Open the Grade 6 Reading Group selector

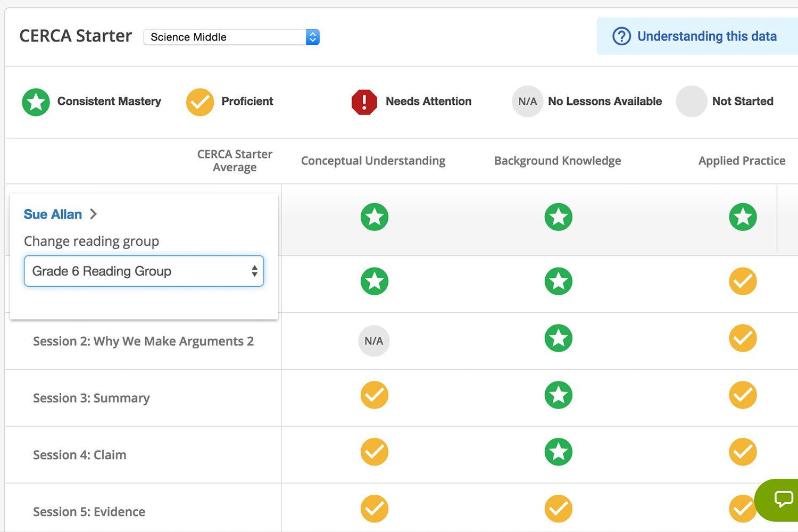point(144,271)
